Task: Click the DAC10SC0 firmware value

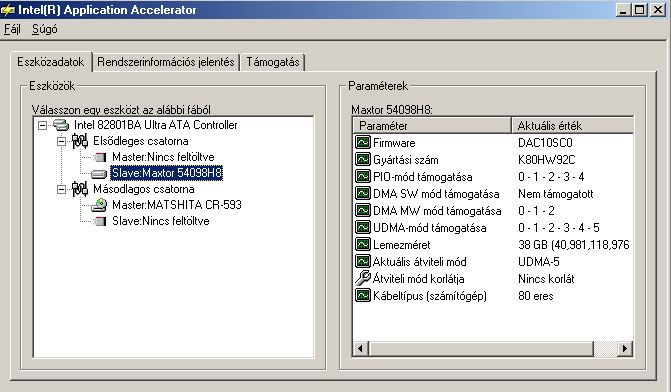Action: 545,143
